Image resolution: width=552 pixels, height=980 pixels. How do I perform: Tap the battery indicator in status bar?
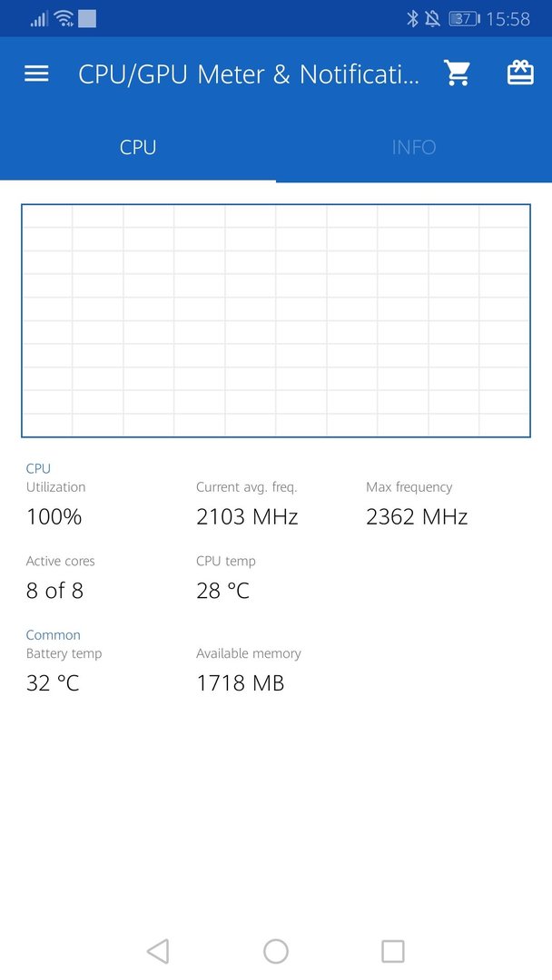(465, 19)
